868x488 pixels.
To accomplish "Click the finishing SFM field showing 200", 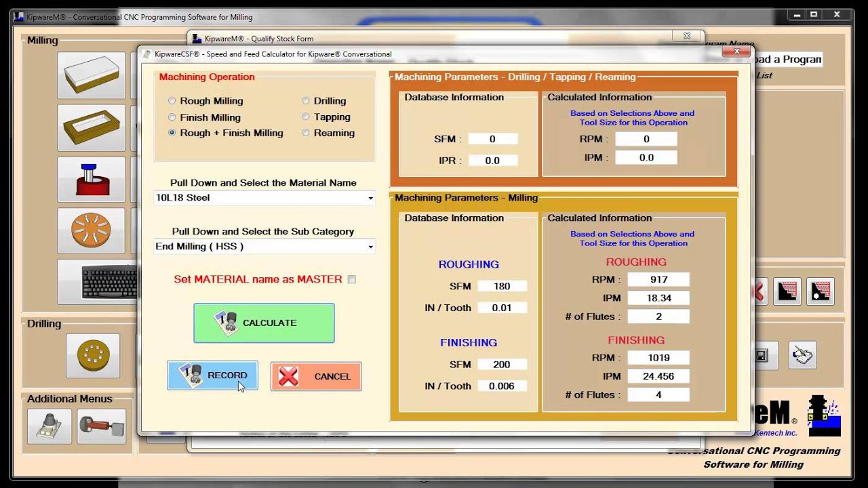I will pyautogui.click(x=502, y=365).
